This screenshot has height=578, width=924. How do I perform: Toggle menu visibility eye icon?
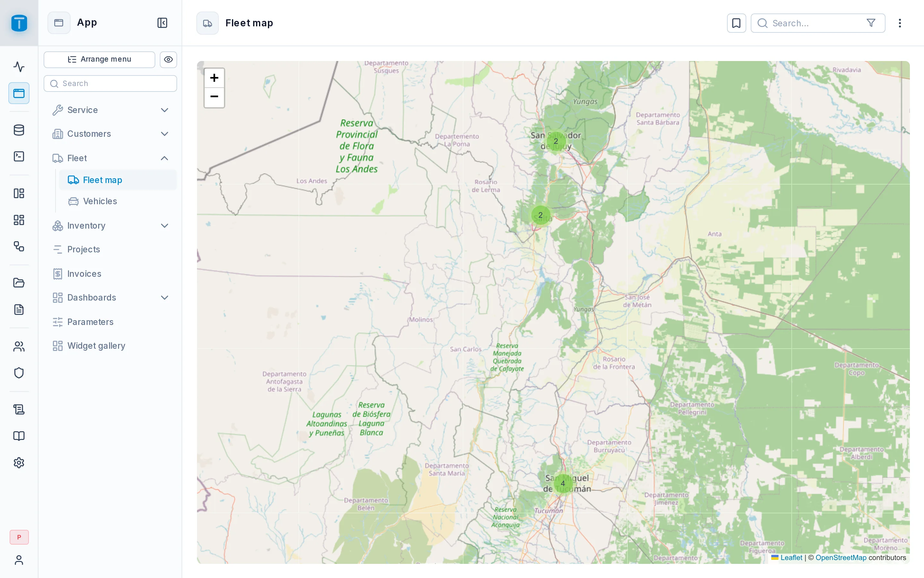(x=168, y=59)
